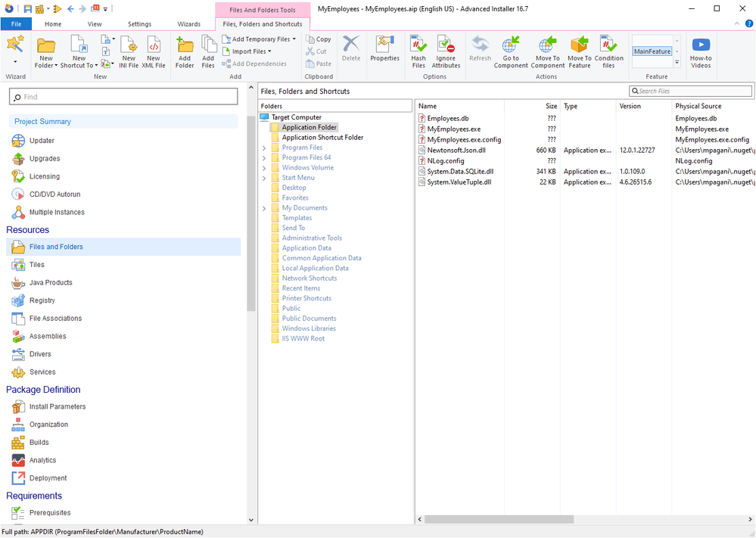This screenshot has width=756, height=538.
Task: Click the Hash Files option
Action: [418, 51]
